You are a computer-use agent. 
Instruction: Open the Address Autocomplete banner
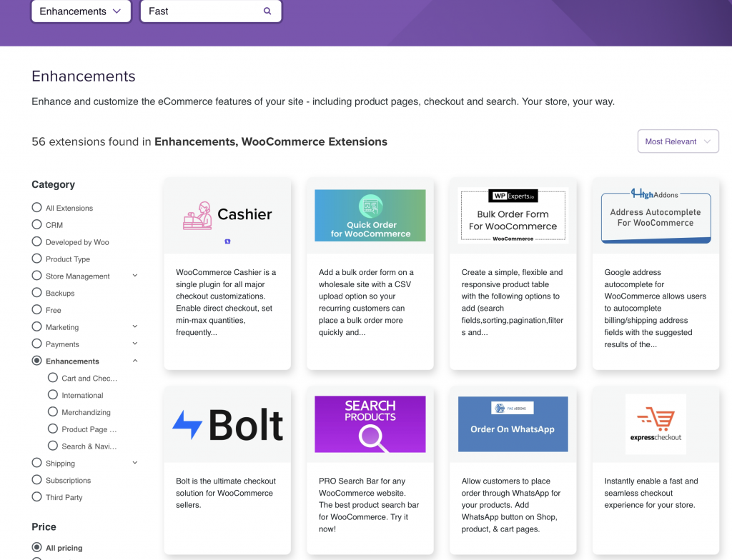coord(656,215)
